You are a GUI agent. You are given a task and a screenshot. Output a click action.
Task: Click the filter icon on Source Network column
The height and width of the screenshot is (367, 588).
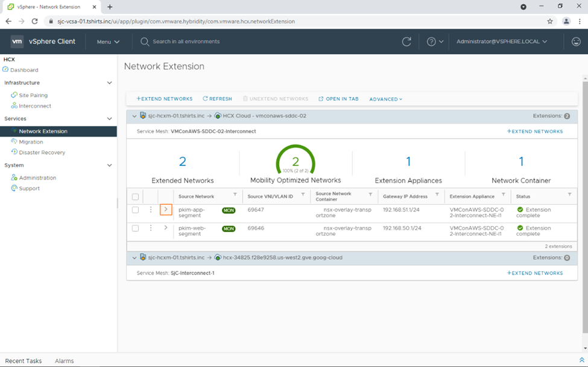[x=235, y=195]
